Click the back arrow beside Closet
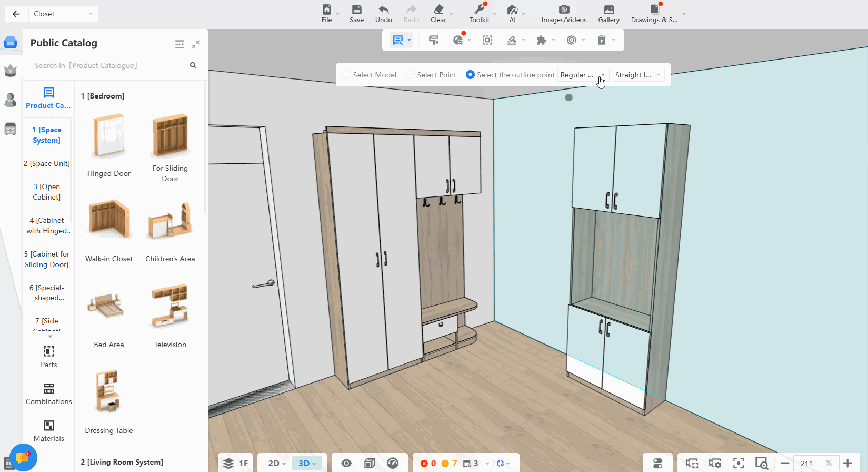The width and height of the screenshot is (868, 472). pyautogui.click(x=16, y=14)
